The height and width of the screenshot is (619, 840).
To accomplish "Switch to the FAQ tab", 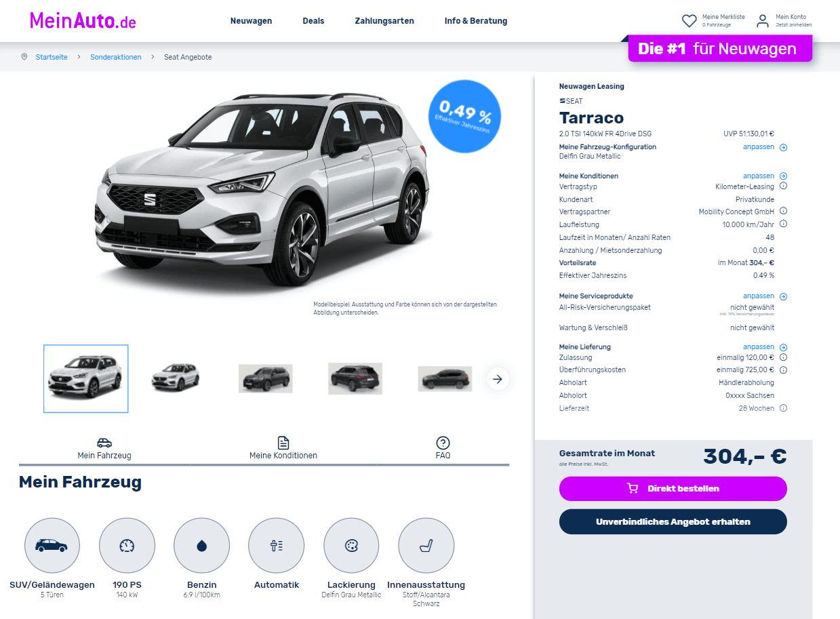I will pyautogui.click(x=443, y=449).
